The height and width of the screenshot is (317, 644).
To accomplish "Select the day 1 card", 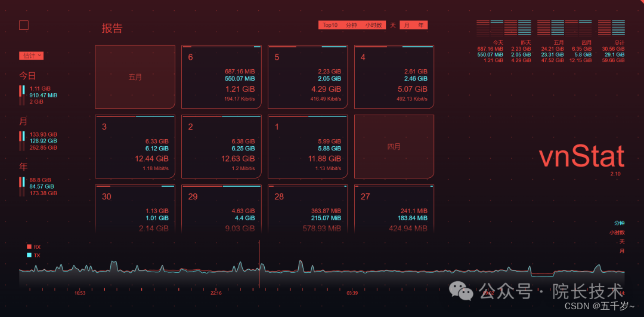I will coord(308,147).
